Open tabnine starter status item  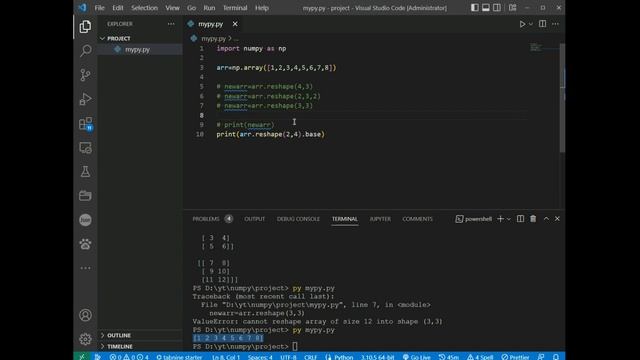[x=179, y=357]
